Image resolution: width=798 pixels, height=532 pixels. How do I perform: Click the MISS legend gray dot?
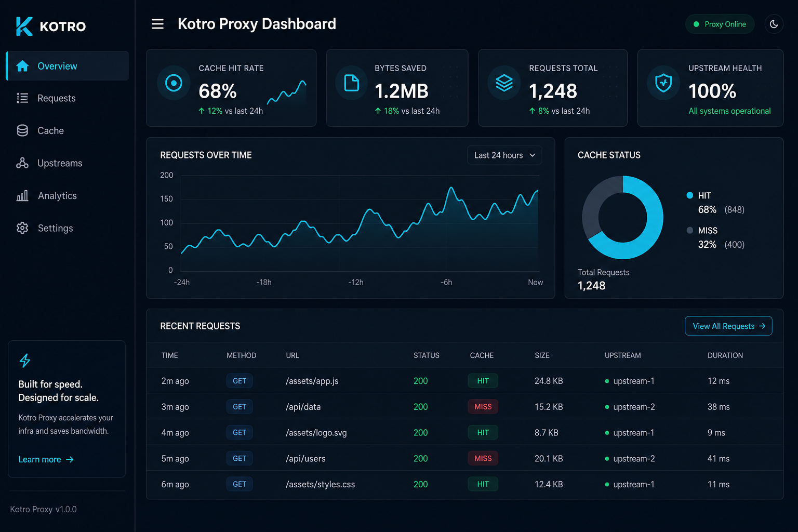(689, 230)
